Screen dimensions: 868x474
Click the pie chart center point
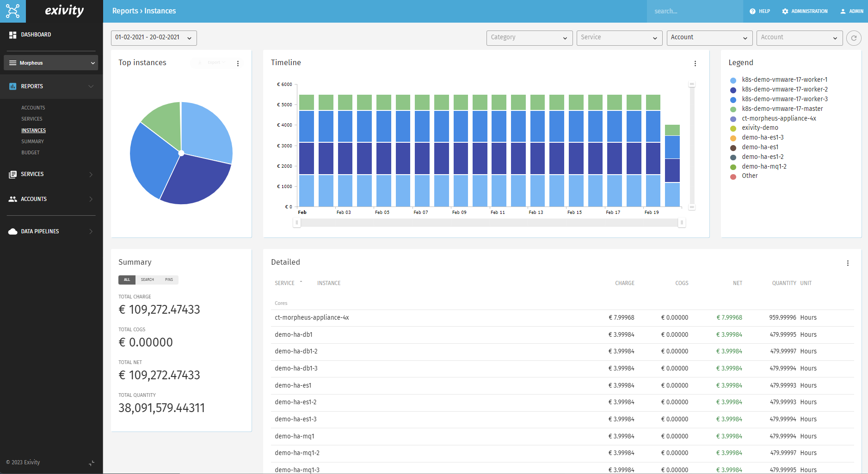(181, 153)
